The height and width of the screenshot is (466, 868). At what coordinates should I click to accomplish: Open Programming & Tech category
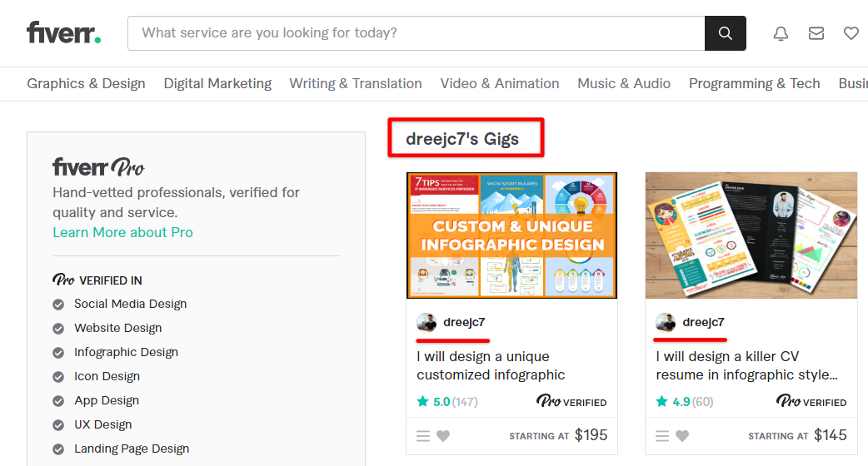point(755,83)
